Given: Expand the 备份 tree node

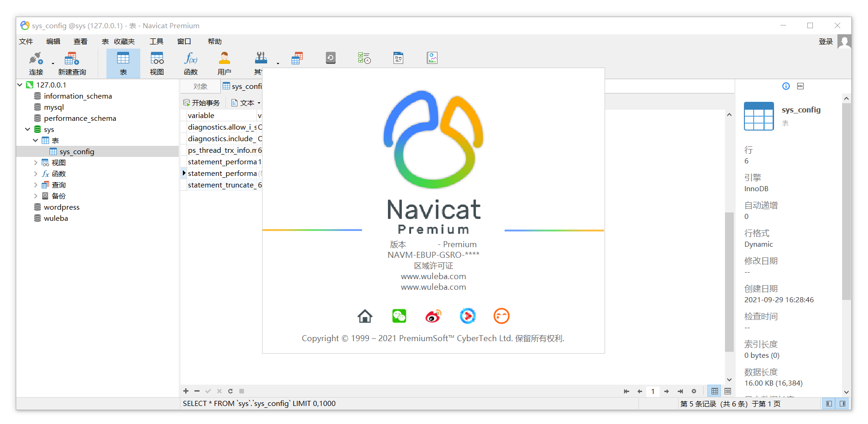Looking at the screenshot, I should (36, 196).
